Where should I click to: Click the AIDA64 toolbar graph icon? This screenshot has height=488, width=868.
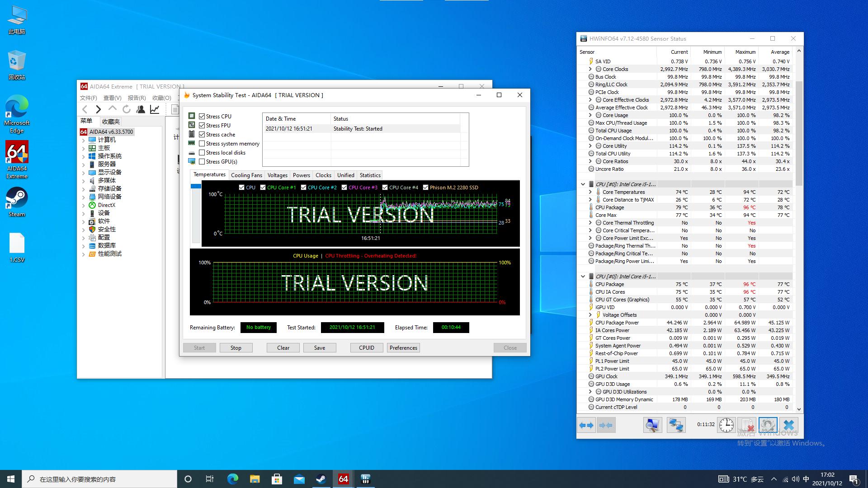point(155,109)
